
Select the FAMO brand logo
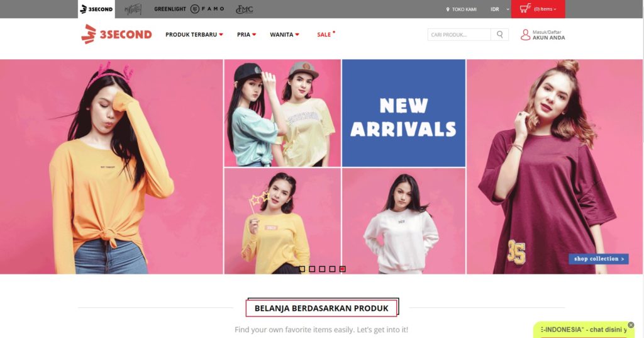[x=208, y=9]
